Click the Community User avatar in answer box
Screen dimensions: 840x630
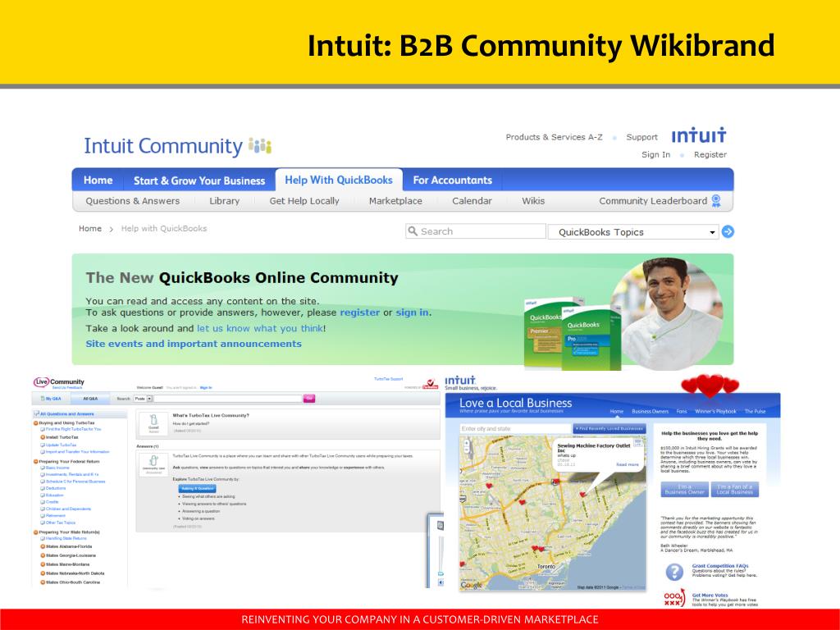[x=153, y=461]
